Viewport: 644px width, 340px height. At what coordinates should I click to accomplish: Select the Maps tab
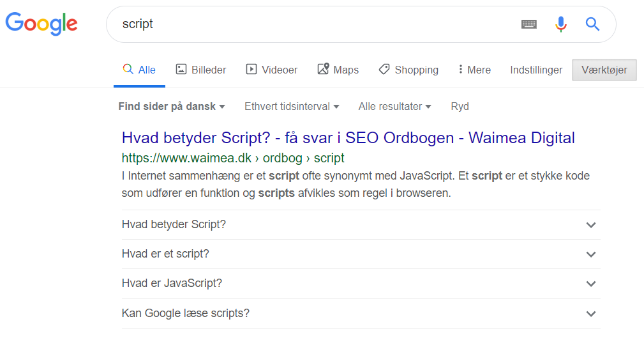338,70
